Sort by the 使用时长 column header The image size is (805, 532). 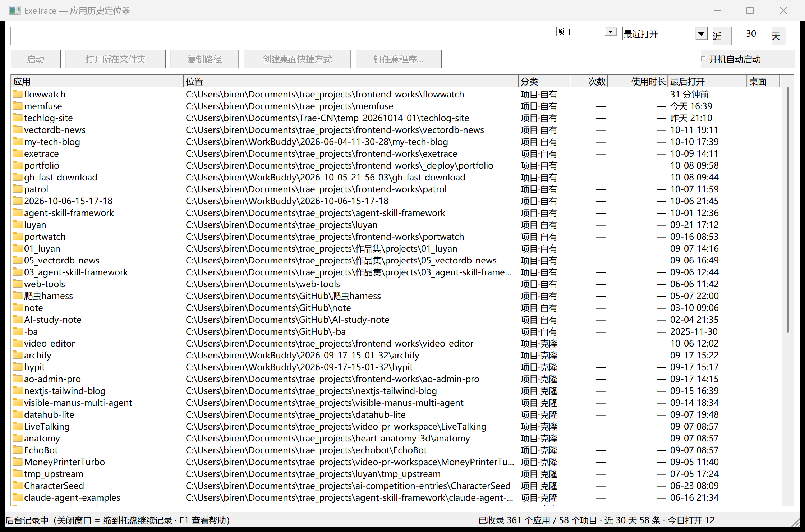point(638,82)
